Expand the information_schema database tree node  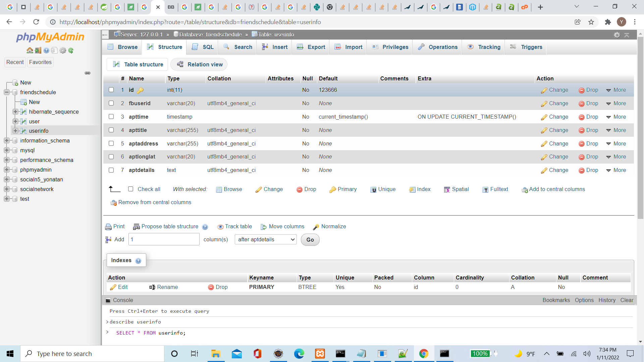coord(6,141)
